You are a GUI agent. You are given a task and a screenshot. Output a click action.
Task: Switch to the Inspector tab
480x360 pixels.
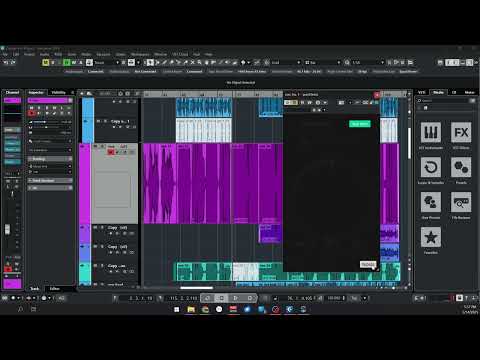coord(36,92)
